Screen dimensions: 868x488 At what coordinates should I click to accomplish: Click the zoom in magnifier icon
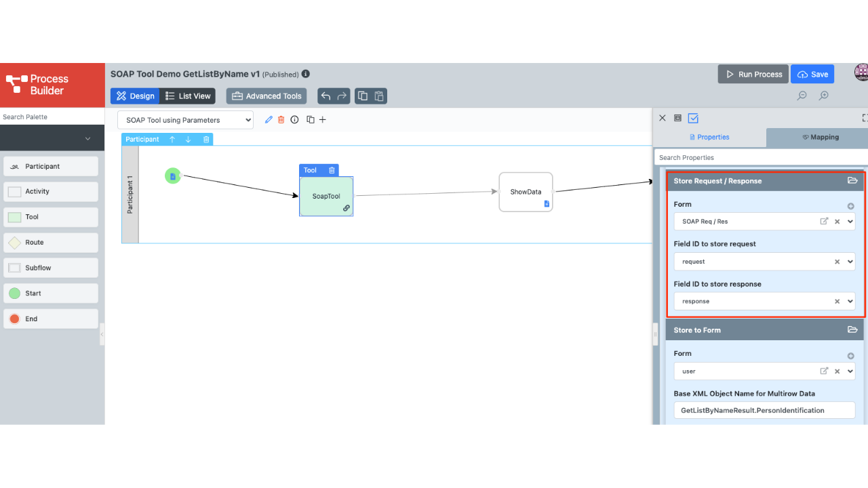(823, 96)
